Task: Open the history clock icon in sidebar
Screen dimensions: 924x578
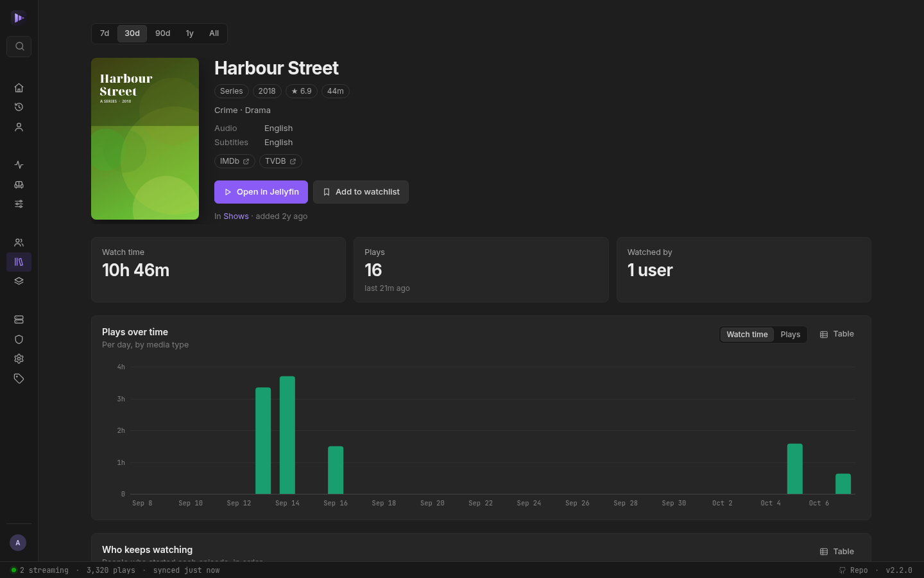Action: 19,107
